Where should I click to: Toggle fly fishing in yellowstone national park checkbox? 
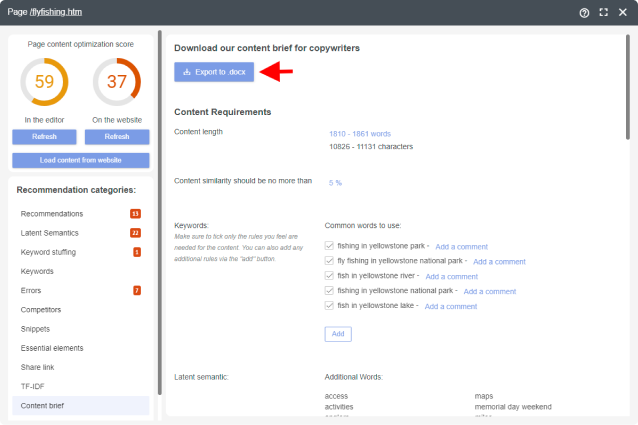pyautogui.click(x=330, y=261)
